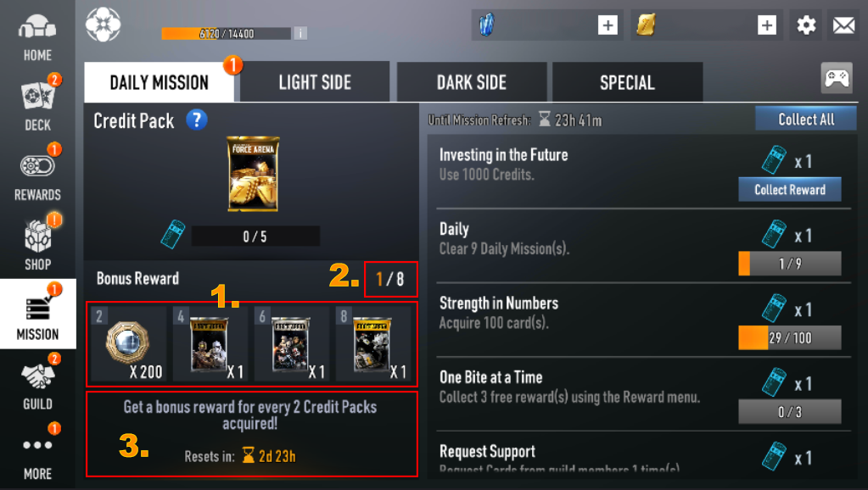Click the Strength in Numbers progress bar
The height and width of the screenshot is (490, 868).
790,337
